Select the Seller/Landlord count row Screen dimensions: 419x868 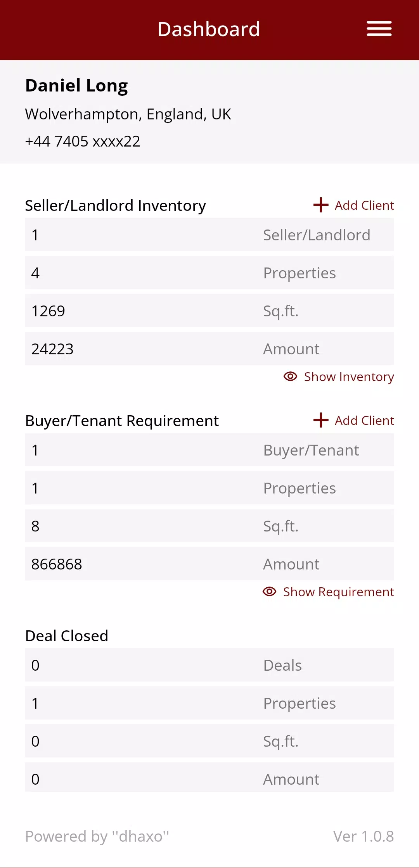pos(209,235)
